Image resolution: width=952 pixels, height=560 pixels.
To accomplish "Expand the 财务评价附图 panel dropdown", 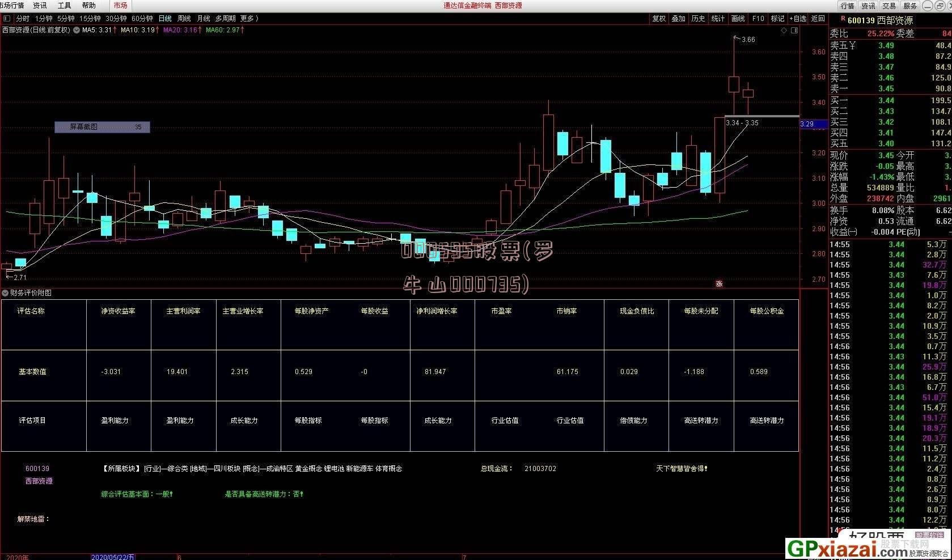I will tap(5, 293).
